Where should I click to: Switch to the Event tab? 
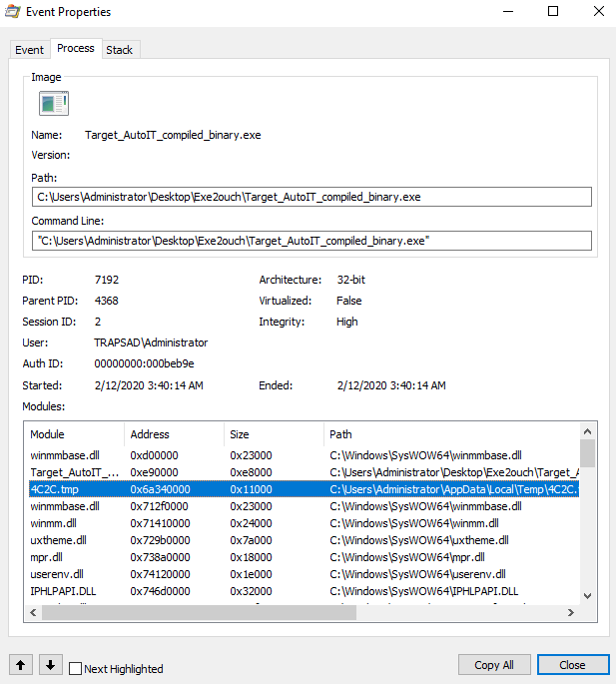[x=29, y=50]
